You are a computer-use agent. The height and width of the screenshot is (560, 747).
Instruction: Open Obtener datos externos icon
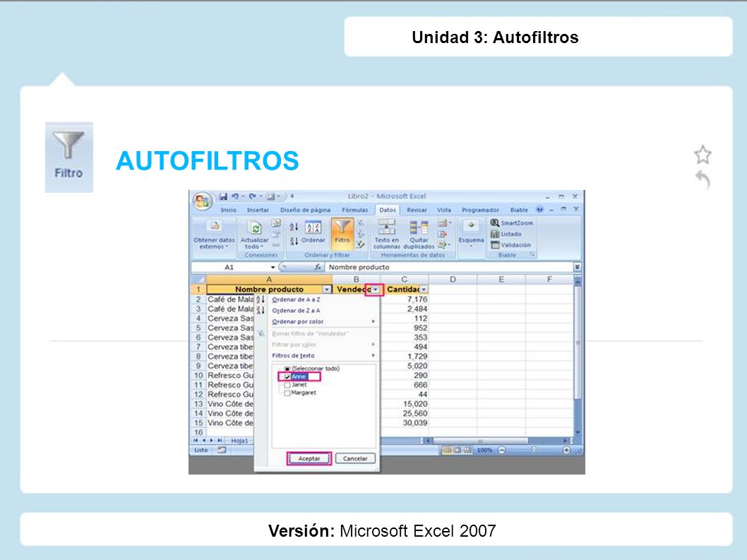point(215,227)
